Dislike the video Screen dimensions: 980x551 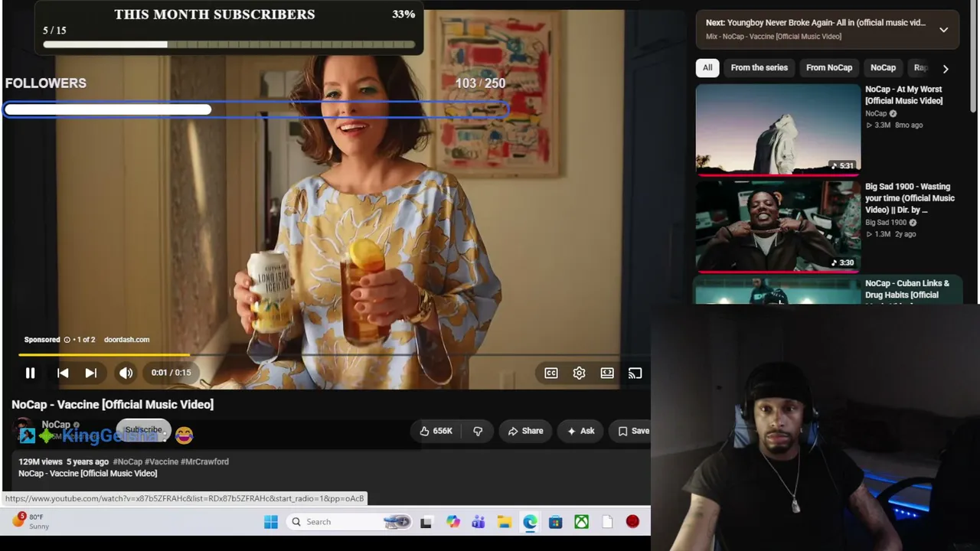[x=478, y=431]
